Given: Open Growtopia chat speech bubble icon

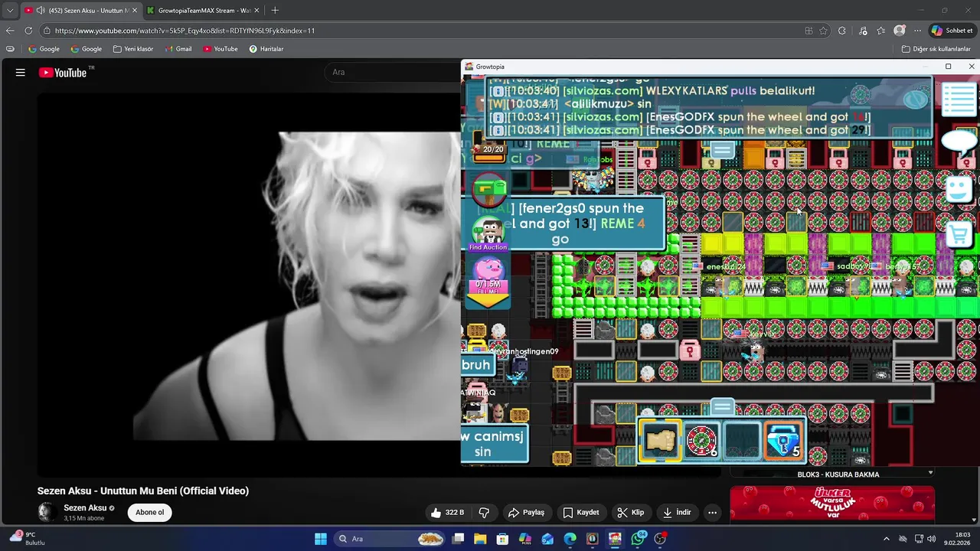Looking at the screenshot, I should (x=959, y=142).
